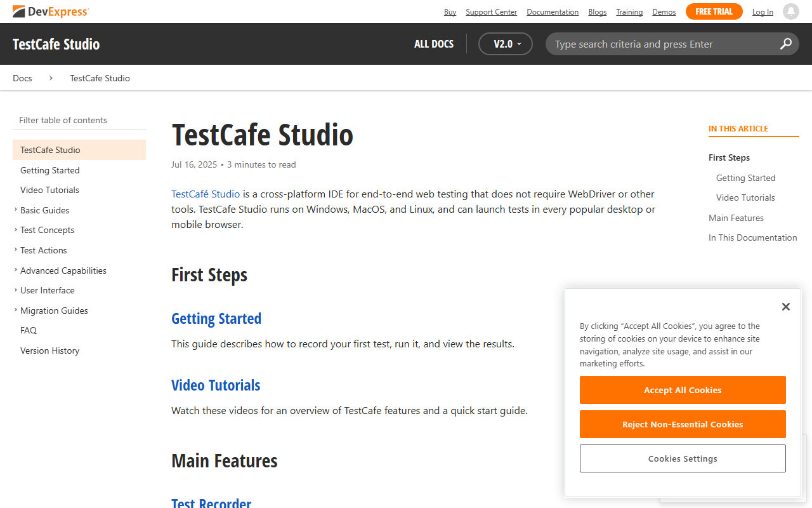Open Cookies Settings button

tap(683, 458)
